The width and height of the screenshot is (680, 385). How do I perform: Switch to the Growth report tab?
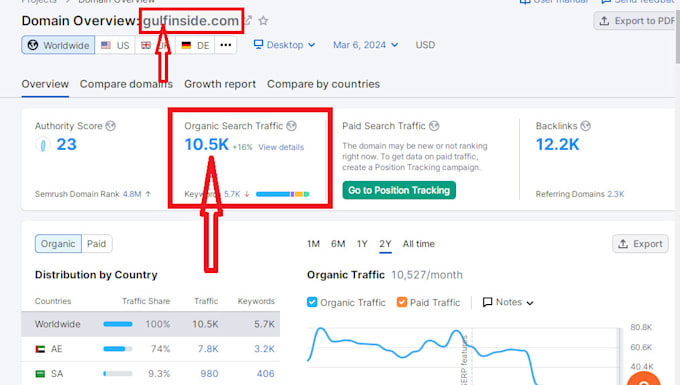click(x=220, y=84)
